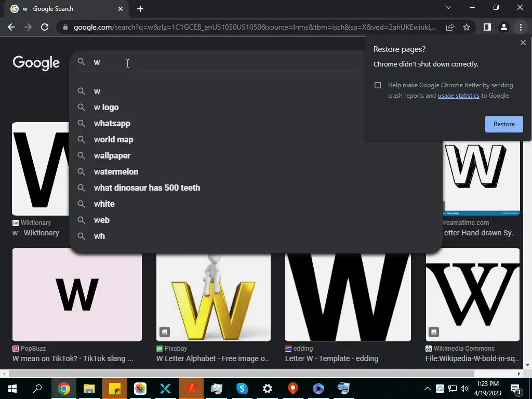
Task: Pick the 'white' suggestion
Action: (x=104, y=204)
